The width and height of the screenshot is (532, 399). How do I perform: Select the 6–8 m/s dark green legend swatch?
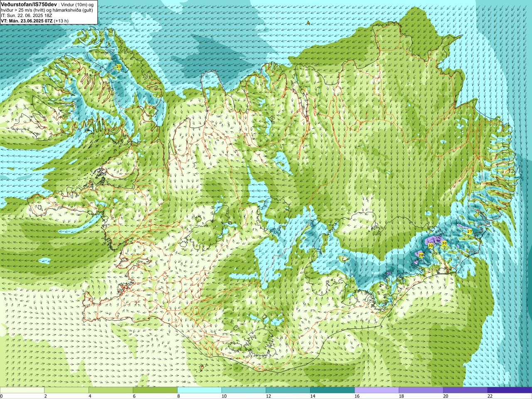click(155, 390)
